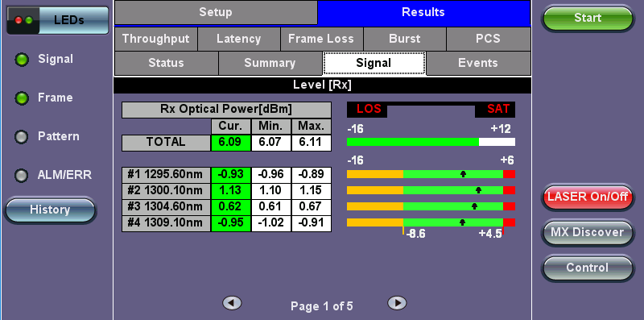Click the Rx Optical Power[dBm] header
This screenshot has width=644, height=320.
pos(226,110)
